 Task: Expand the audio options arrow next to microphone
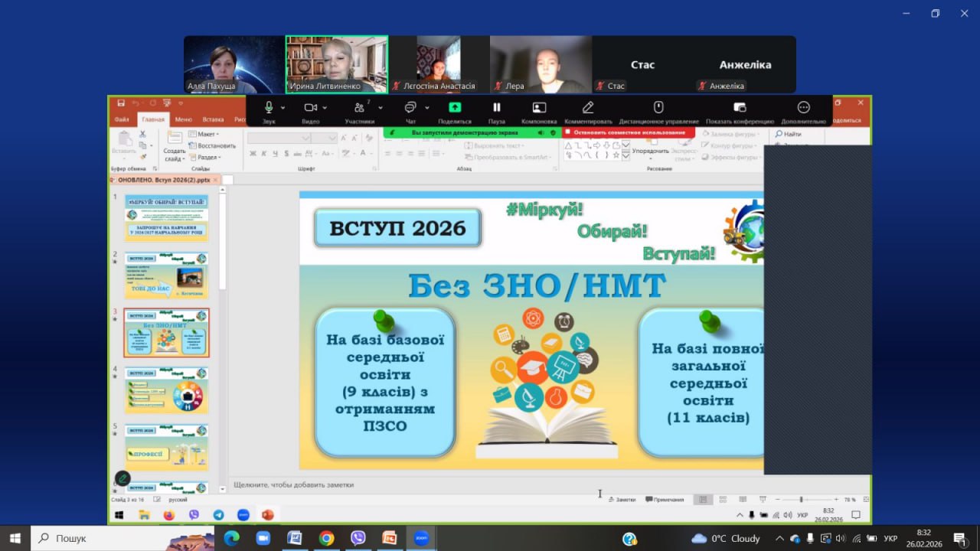[283, 108]
